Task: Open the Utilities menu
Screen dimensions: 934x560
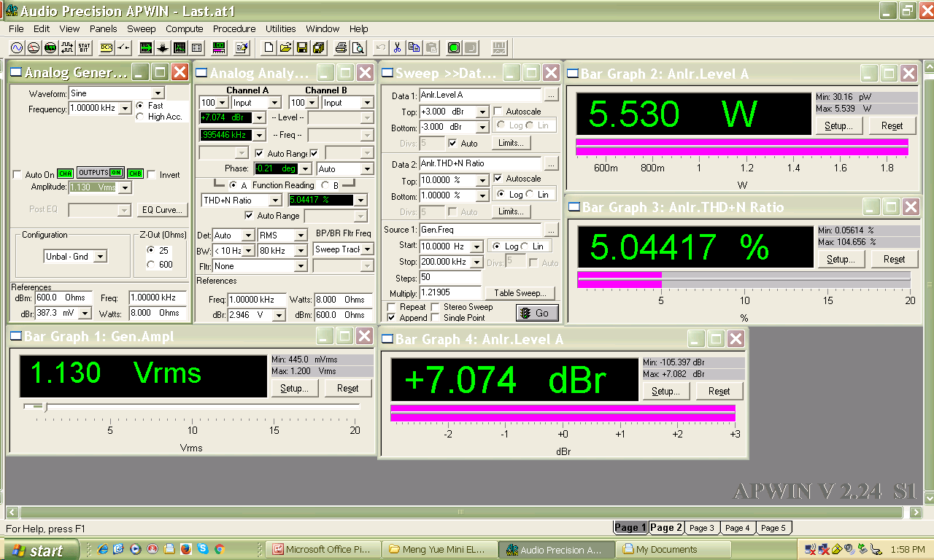Action: click(x=280, y=28)
